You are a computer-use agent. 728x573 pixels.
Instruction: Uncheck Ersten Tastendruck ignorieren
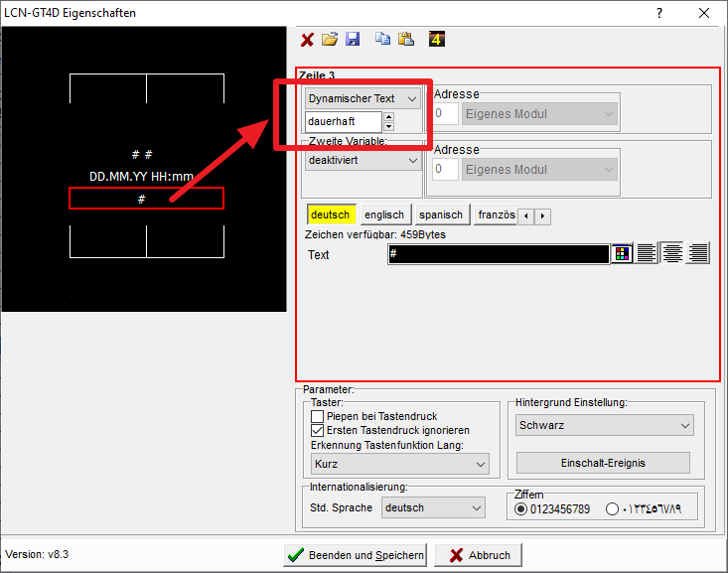click(x=317, y=430)
